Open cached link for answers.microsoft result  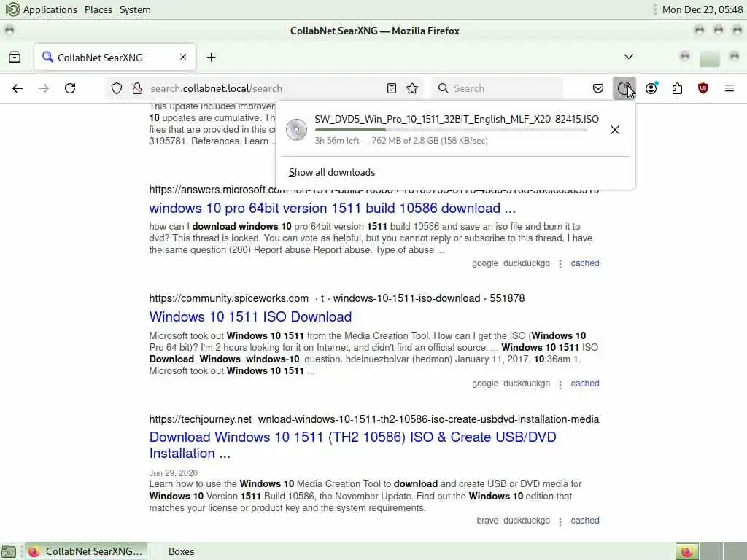(585, 262)
